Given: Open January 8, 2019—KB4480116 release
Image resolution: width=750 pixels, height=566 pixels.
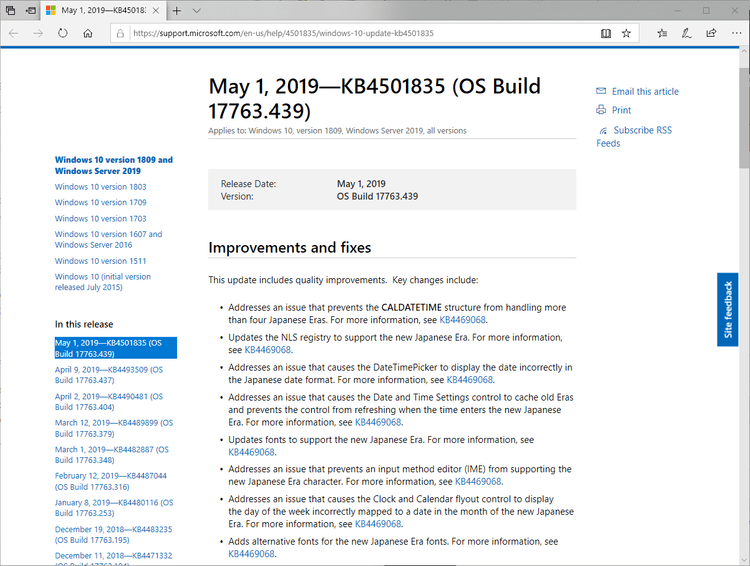Looking at the screenshot, I should point(114,508).
